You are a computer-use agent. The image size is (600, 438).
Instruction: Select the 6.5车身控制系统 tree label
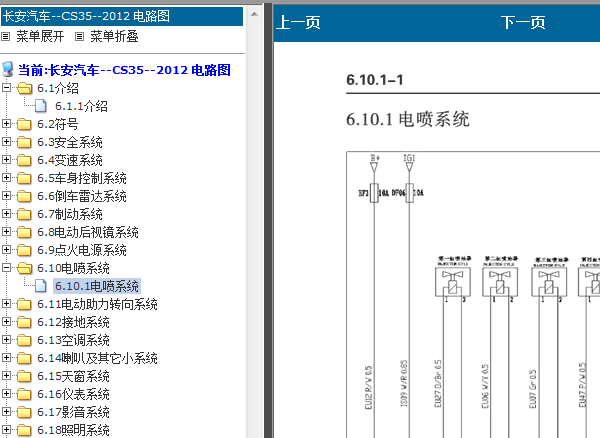pyautogui.click(x=82, y=178)
